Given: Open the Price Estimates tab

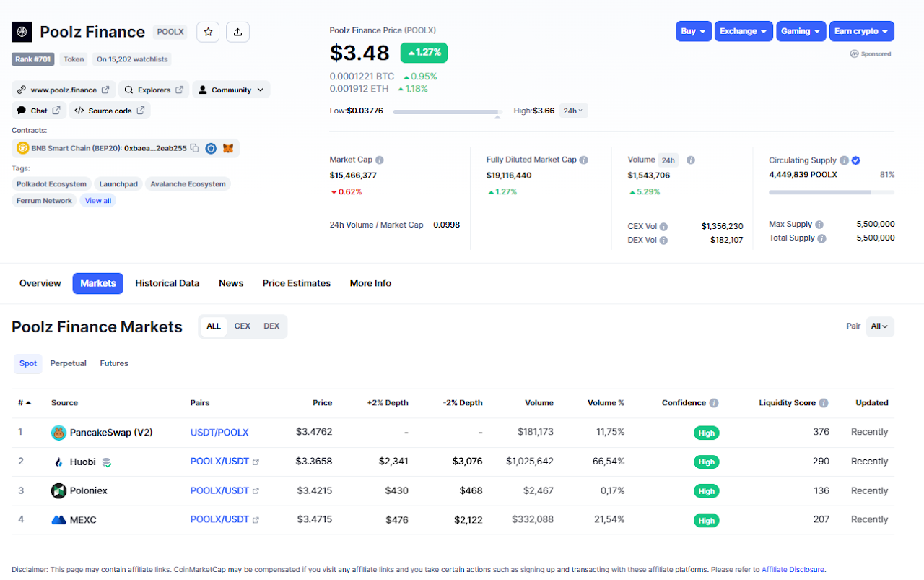Looking at the screenshot, I should click(x=297, y=283).
